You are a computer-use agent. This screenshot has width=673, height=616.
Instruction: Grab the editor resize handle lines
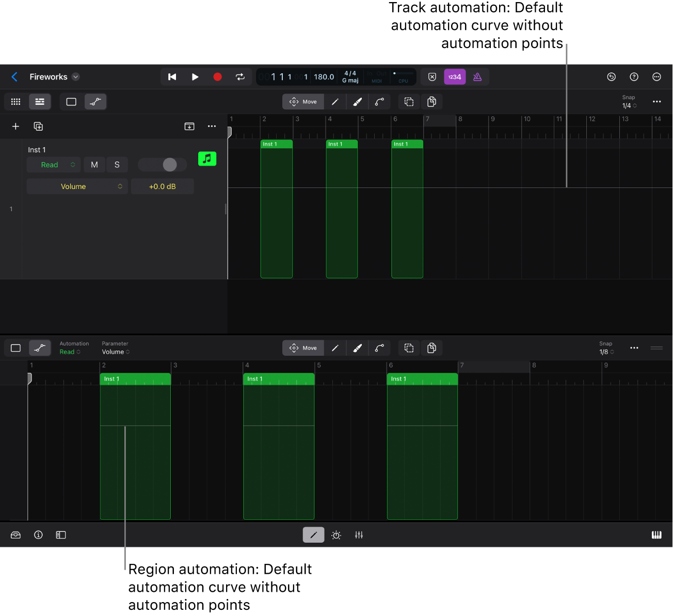point(657,348)
